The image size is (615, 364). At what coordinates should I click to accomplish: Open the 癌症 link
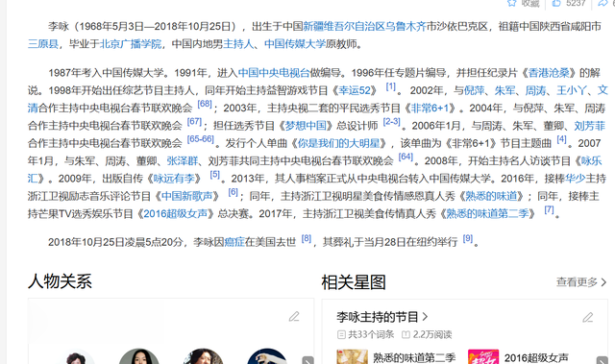(x=234, y=242)
